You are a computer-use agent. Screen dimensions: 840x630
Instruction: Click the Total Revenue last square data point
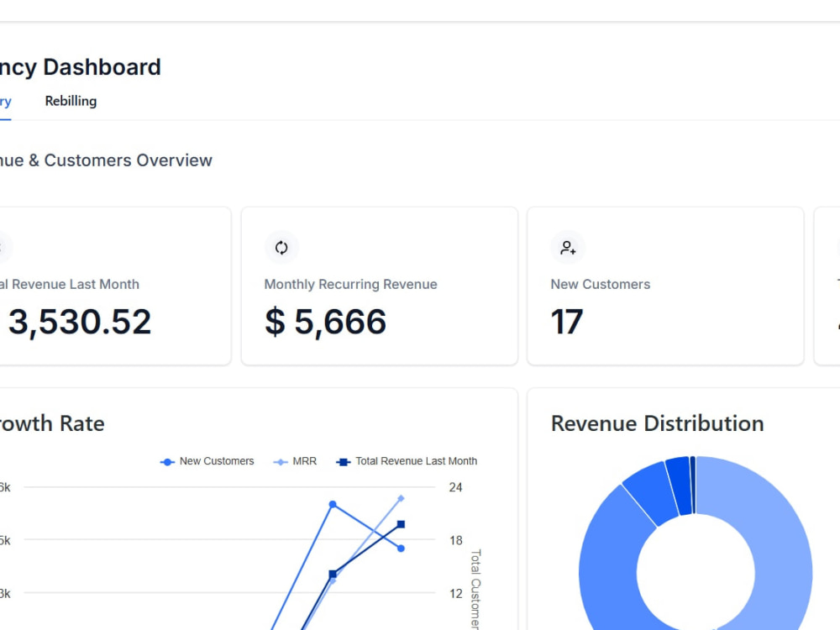(401, 524)
